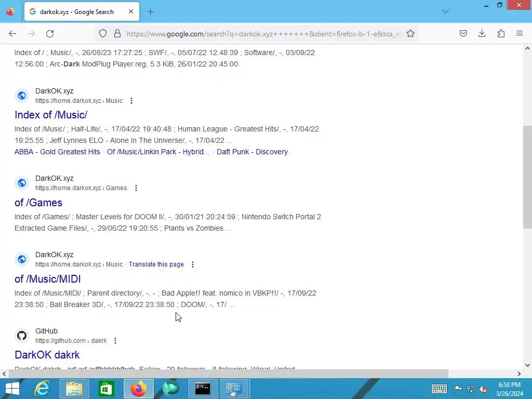This screenshot has width=532, height=399.
Task: Save page to Pocket
Action: [463, 34]
